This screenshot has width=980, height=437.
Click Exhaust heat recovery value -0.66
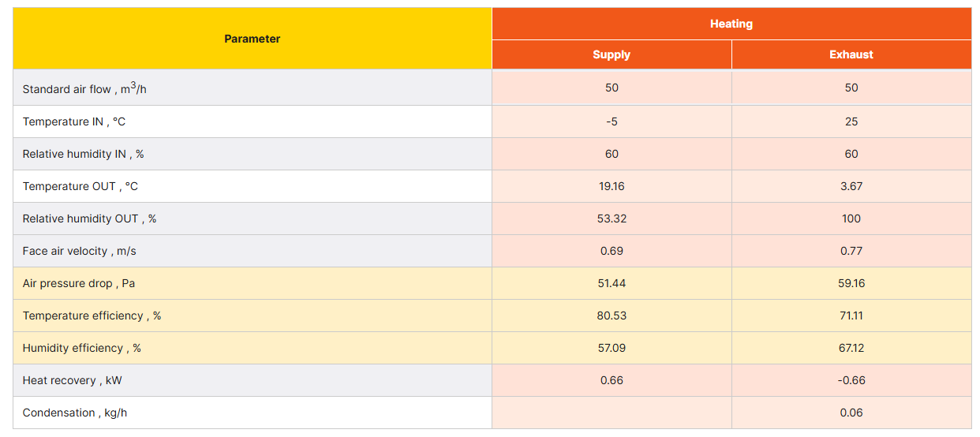point(851,380)
